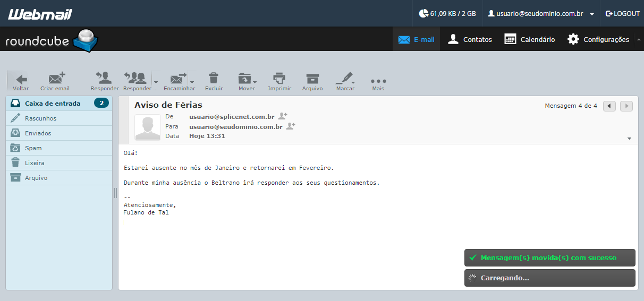644x301 pixels.
Task: Open the Enviados folder
Action: pos(59,133)
